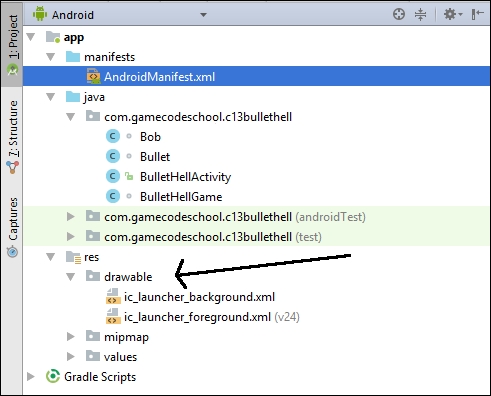Collapse the drawable folder
Screen dimensions: 491x396
(x=71, y=277)
